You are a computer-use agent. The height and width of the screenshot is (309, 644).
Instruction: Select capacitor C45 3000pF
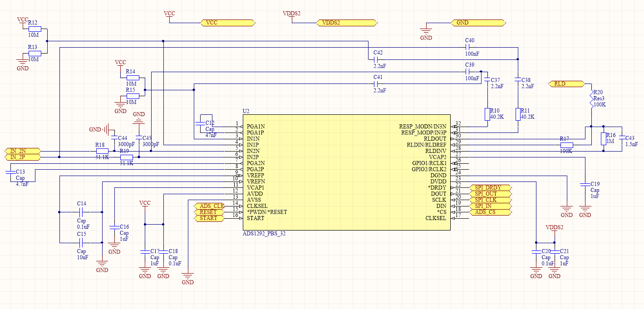click(138, 138)
